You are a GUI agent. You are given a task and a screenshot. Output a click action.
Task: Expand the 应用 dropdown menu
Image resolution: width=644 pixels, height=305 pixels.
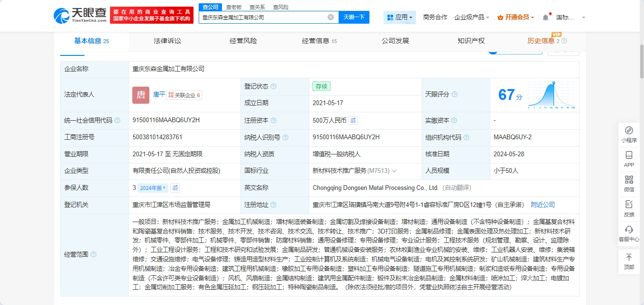[x=400, y=18]
